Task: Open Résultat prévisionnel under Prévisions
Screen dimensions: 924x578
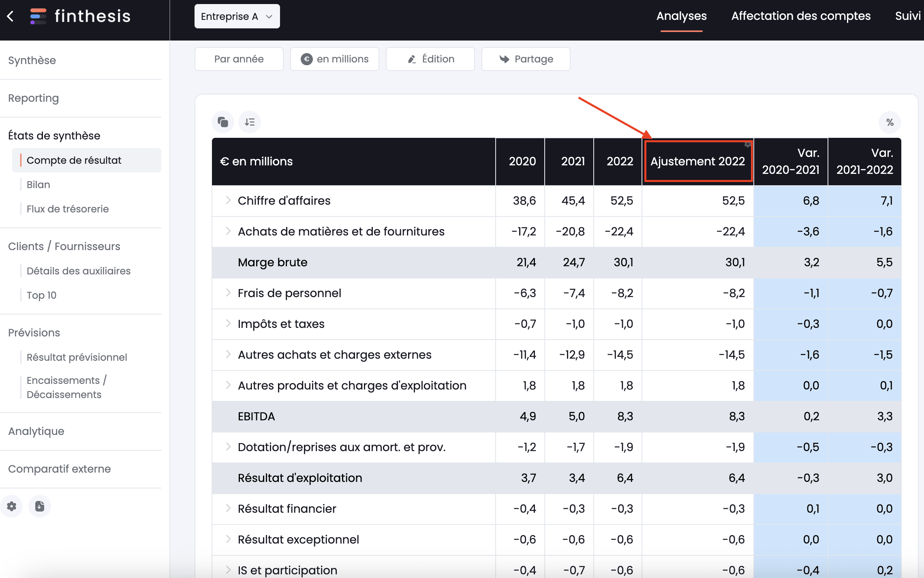Action: point(76,357)
